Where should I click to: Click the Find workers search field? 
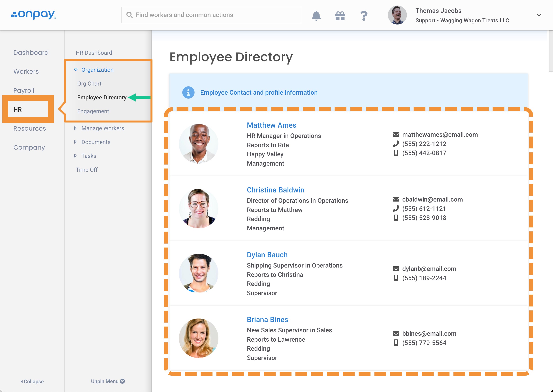tap(211, 15)
